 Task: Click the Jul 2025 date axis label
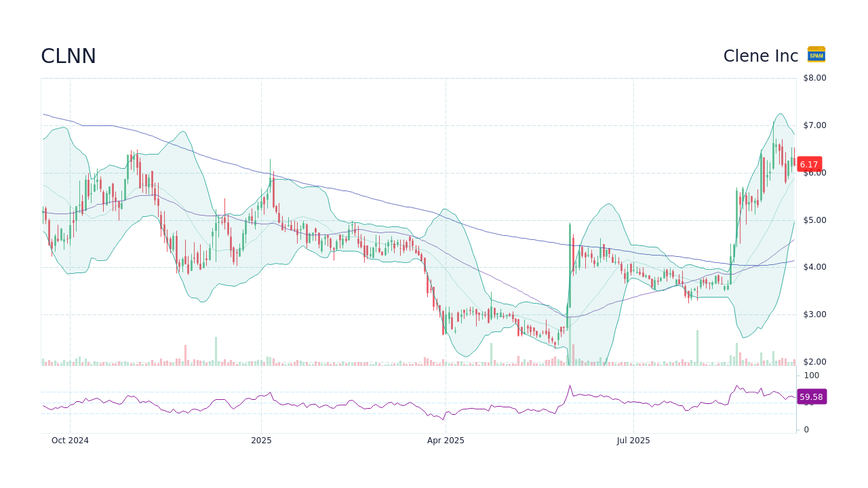pos(633,440)
